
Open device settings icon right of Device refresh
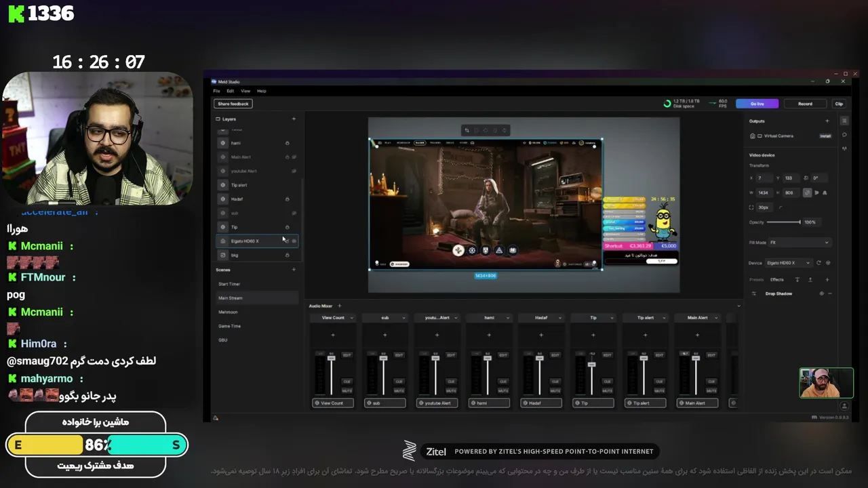click(828, 262)
